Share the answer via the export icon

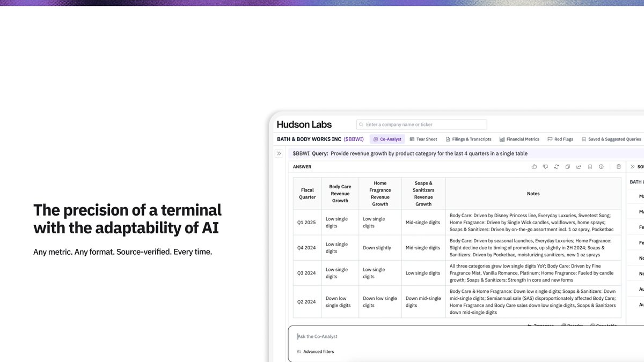[x=579, y=167]
